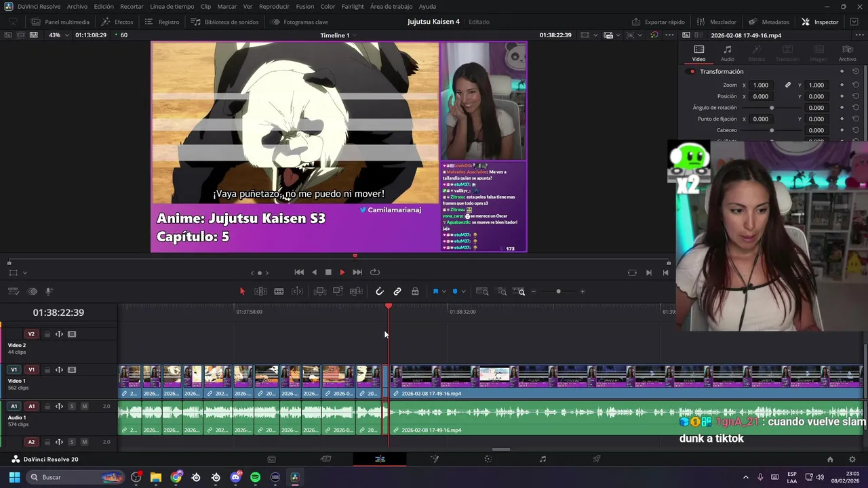The image size is (868, 488).
Task: Click the timeline zoom-out minus button
Action: pyautogui.click(x=534, y=291)
